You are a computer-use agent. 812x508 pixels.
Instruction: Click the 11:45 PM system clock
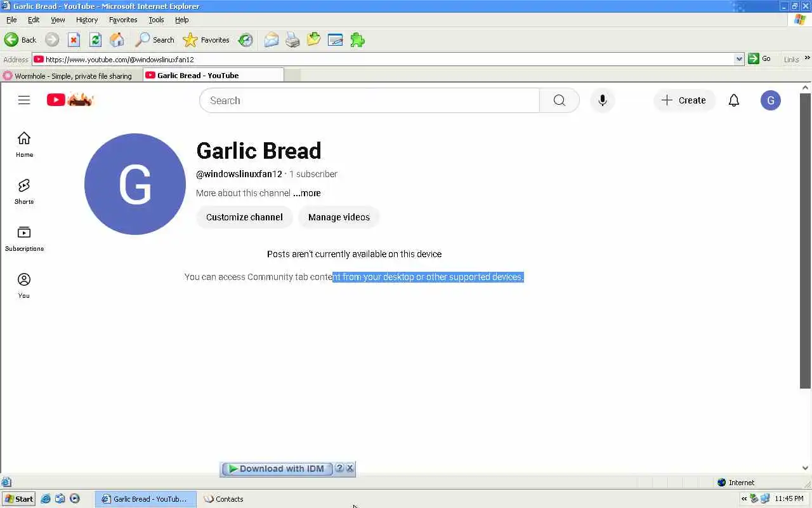pos(789,498)
